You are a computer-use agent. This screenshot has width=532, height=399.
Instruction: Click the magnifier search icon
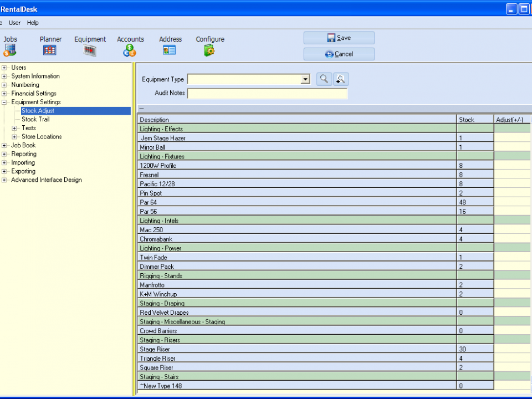pos(324,79)
